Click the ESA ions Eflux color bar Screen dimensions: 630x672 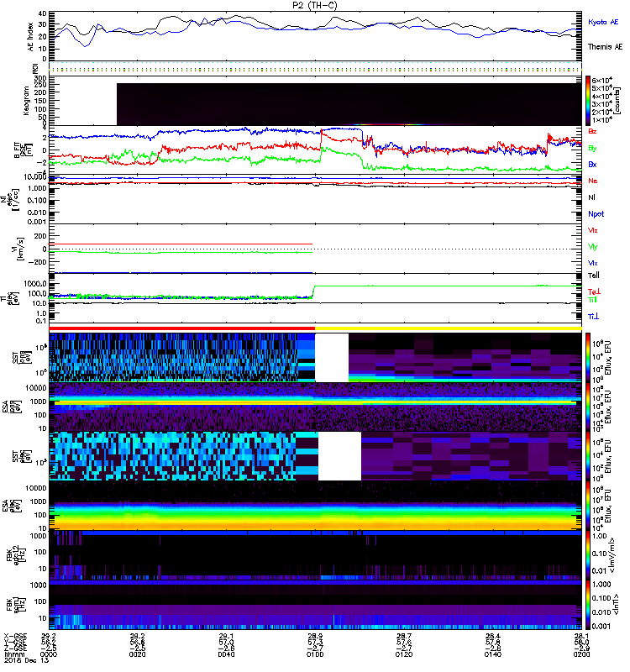588,407
